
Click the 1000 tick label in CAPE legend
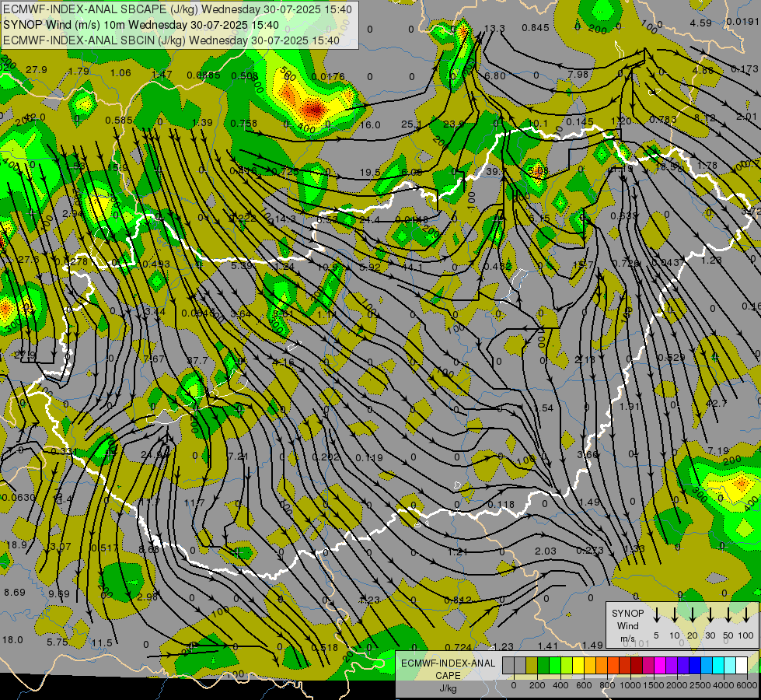(x=630, y=685)
